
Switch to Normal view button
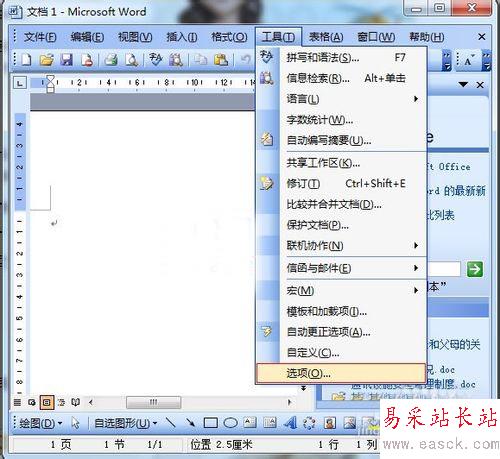tap(17, 402)
